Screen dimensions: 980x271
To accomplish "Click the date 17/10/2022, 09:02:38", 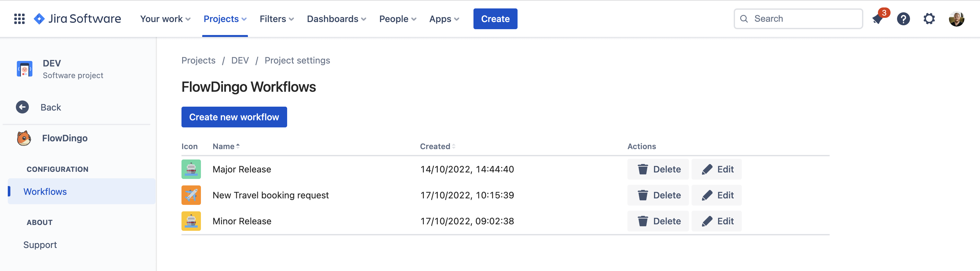I will point(467,221).
